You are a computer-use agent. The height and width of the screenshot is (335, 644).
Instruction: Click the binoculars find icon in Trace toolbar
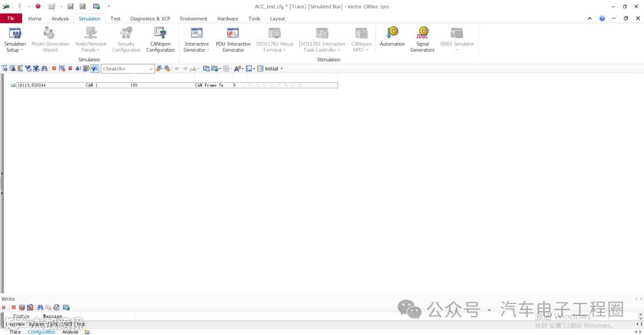(44, 69)
